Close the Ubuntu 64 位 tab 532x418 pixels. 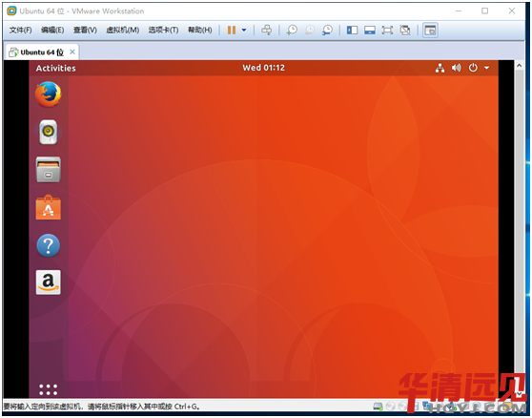(72, 52)
